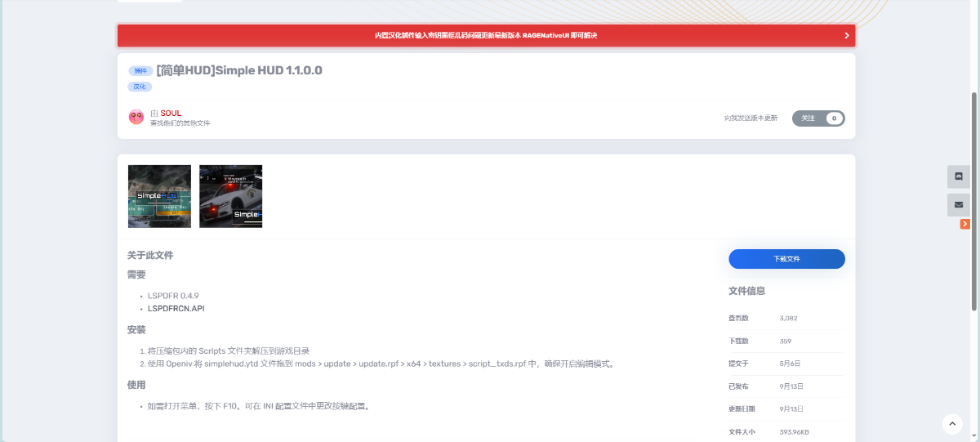The width and height of the screenshot is (980, 442).
Task: Click the 向我发送版本更新 label
Action: click(751, 118)
